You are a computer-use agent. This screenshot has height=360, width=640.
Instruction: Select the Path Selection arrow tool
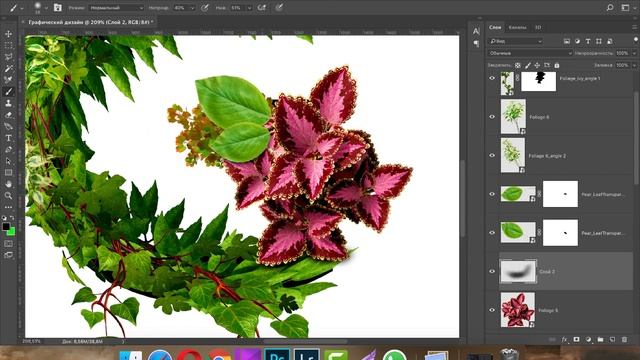pyautogui.click(x=8, y=161)
